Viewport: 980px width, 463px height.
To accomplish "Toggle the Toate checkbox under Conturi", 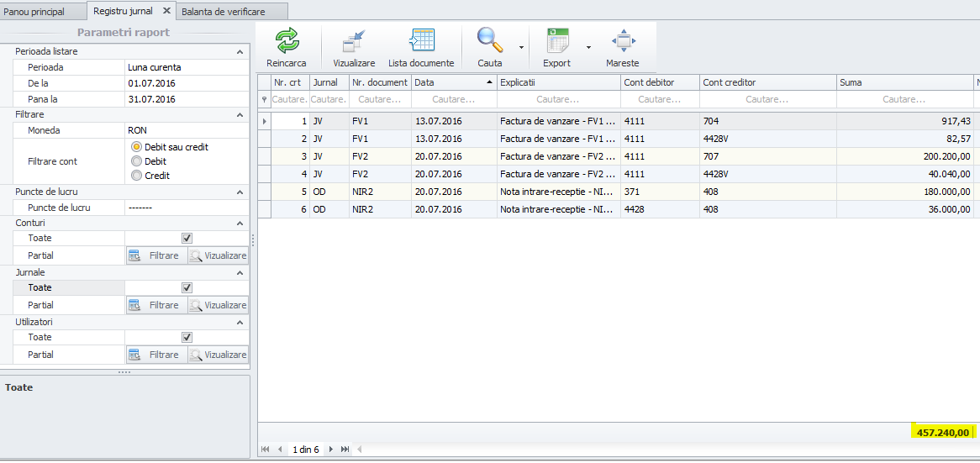I will coord(187,238).
